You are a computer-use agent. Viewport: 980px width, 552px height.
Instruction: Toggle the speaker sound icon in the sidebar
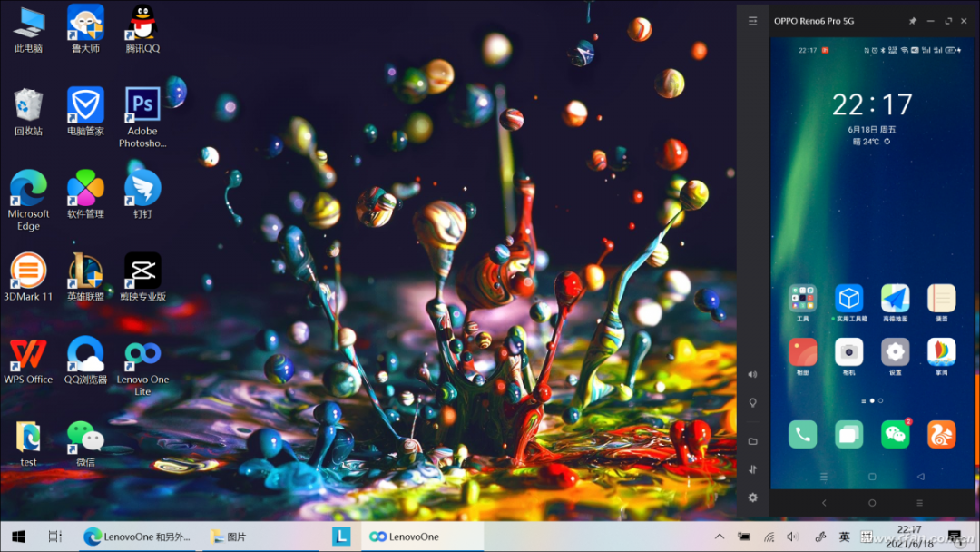click(752, 374)
